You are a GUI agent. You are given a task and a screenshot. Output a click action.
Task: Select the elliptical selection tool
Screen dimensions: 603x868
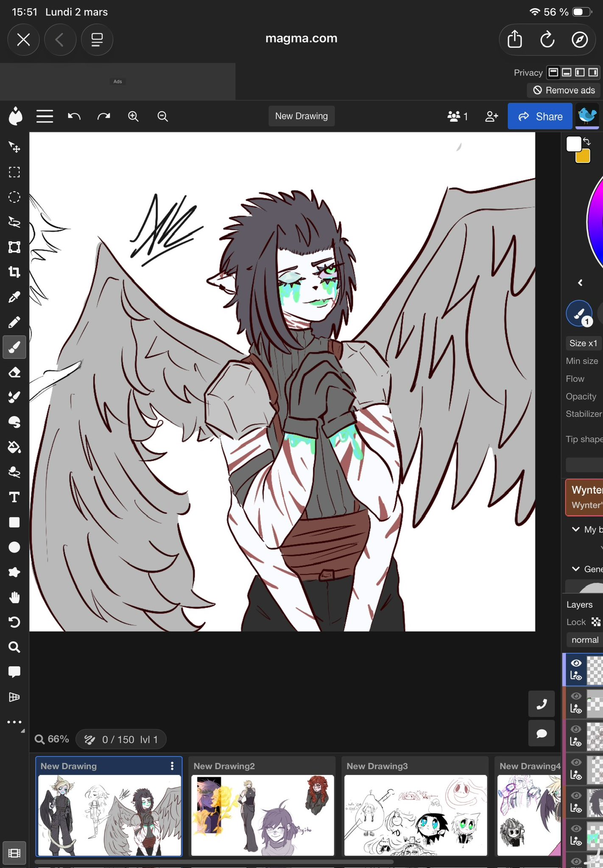(x=14, y=197)
